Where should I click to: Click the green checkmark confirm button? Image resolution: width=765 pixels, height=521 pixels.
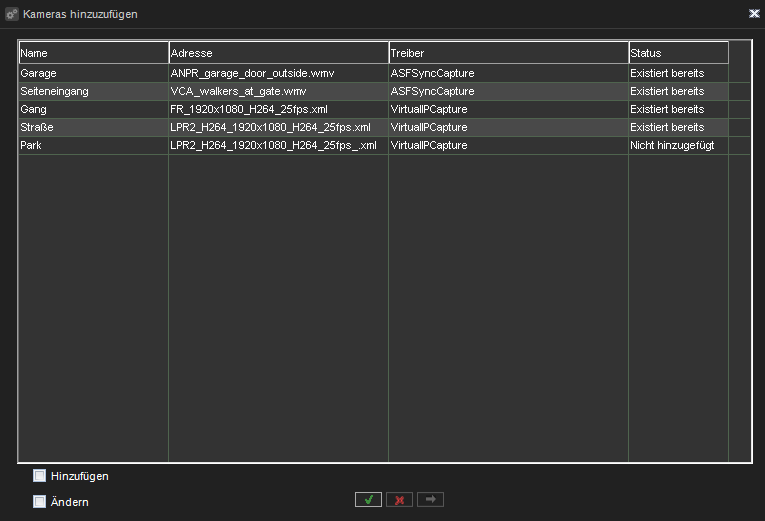(x=368, y=500)
